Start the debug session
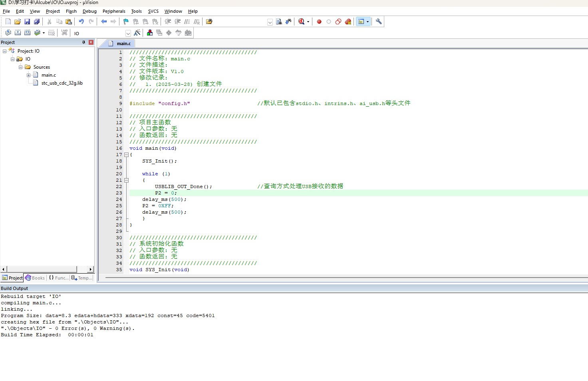588x381 pixels. 302,22
